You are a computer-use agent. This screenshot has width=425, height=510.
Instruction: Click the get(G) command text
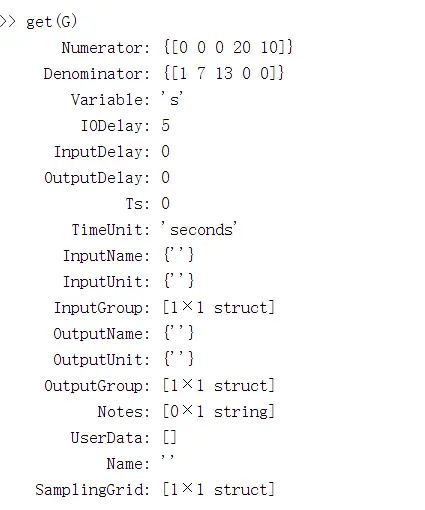52,22
